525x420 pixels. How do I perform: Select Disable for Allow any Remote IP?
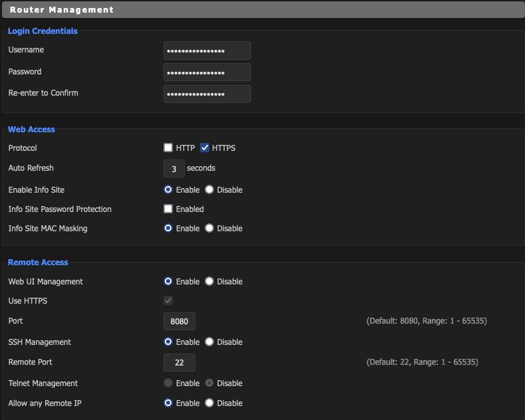coord(209,403)
